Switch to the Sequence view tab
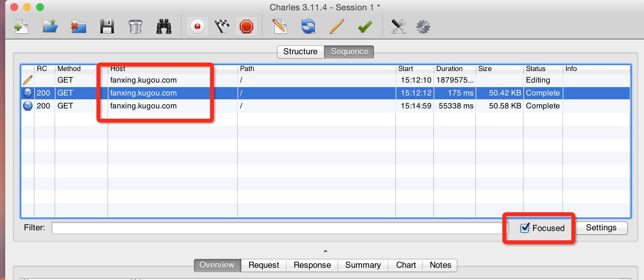The image size is (644, 280). (x=349, y=52)
